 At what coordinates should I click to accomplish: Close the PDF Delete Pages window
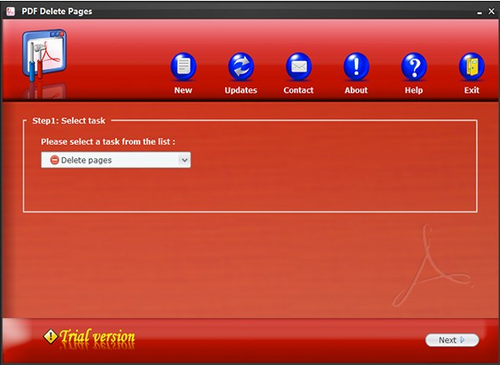click(x=491, y=11)
